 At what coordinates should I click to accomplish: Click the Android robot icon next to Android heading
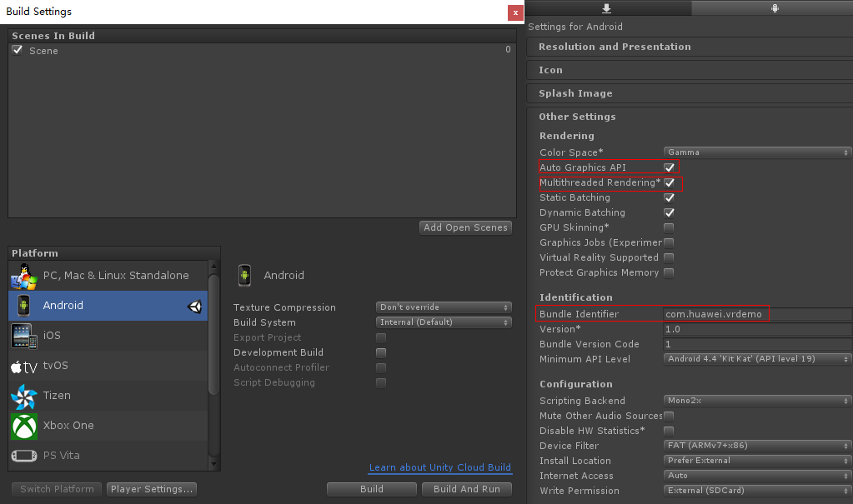(245, 275)
